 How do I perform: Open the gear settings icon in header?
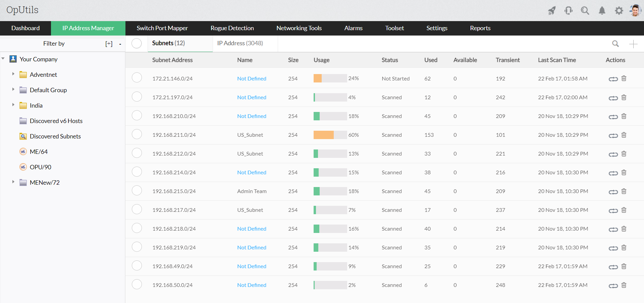click(x=619, y=11)
